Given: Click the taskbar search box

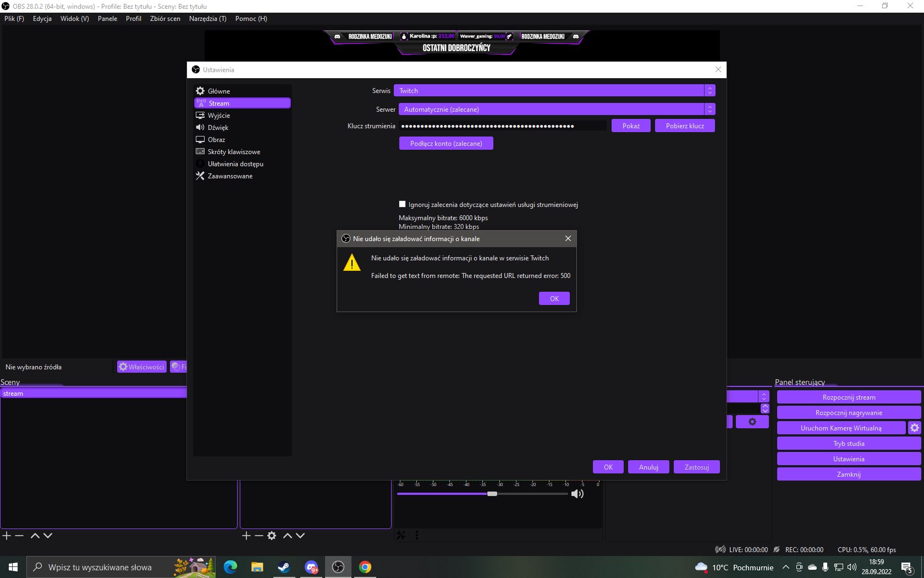Looking at the screenshot, I should 121,567.
